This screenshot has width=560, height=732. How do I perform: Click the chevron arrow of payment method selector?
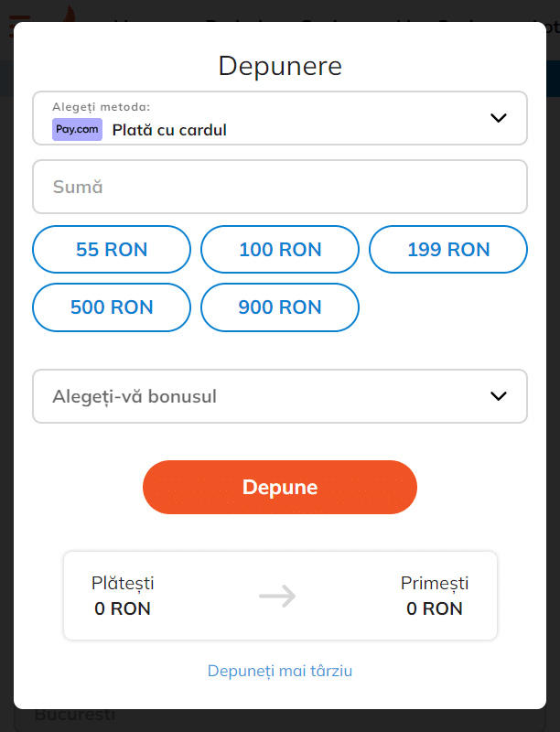[x=498, y=118]
